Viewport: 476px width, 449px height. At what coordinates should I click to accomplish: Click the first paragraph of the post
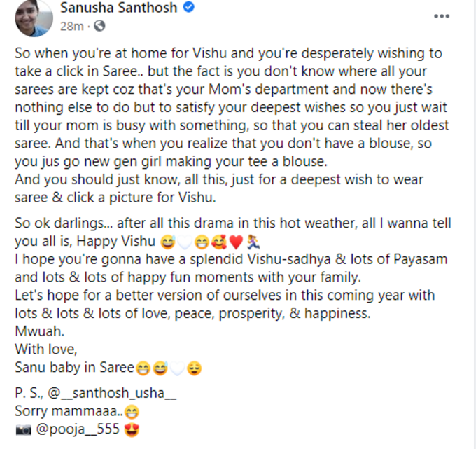(232, 125)
